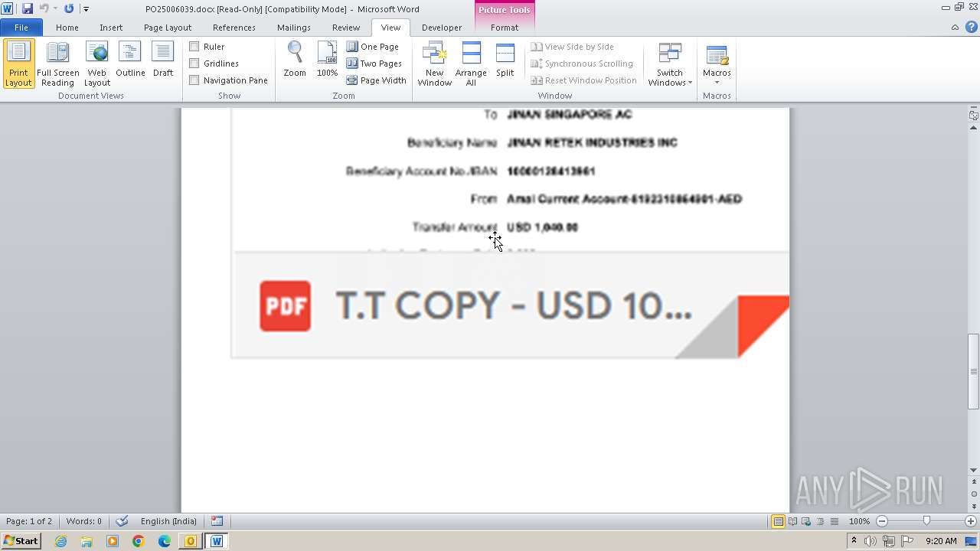Viewport: 980px width, 551px height.
Task: Click the Repeat/Redo quick access button
Action: point(69,8)
